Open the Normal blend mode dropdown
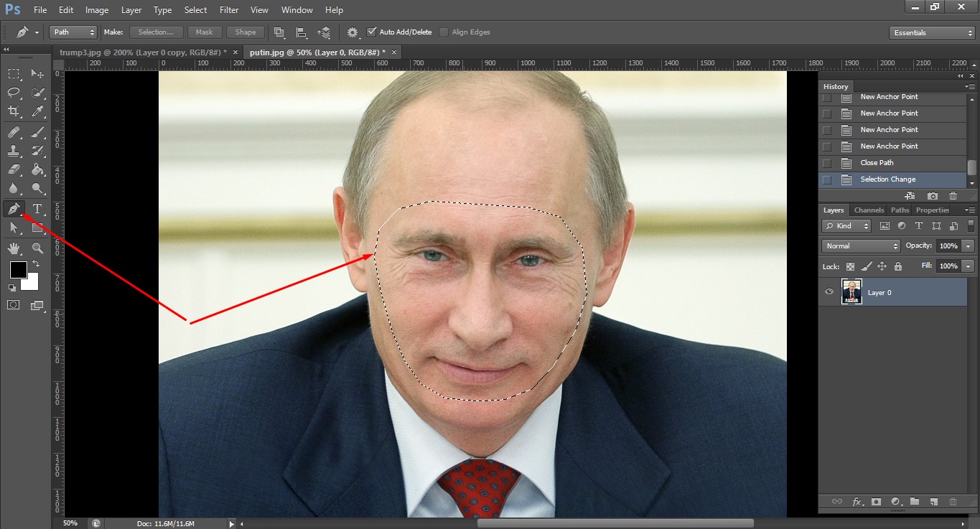This screenshot has width=980, height=529. coord(861,245)
